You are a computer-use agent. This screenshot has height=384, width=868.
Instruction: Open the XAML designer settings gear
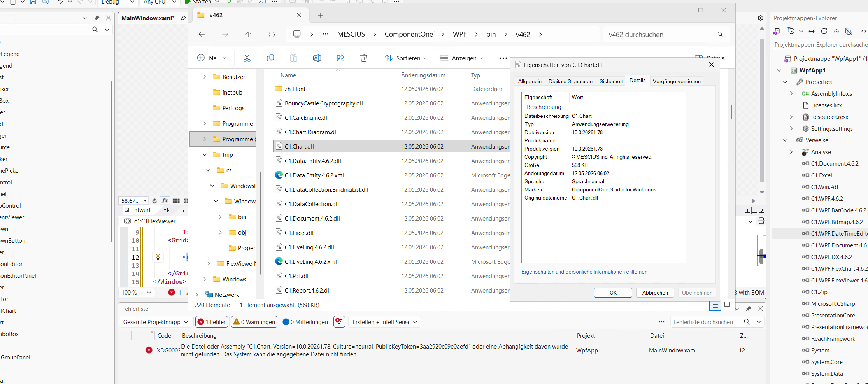(x=761, y=18)
